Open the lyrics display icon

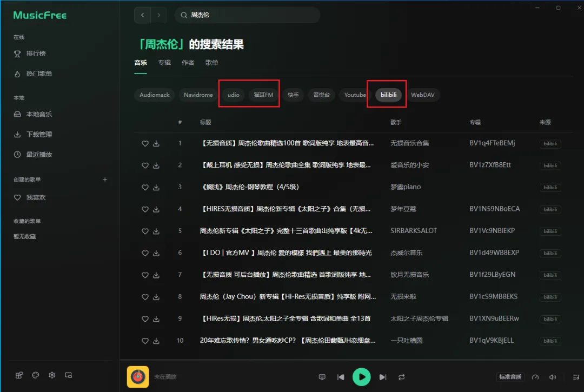[322, 377]
